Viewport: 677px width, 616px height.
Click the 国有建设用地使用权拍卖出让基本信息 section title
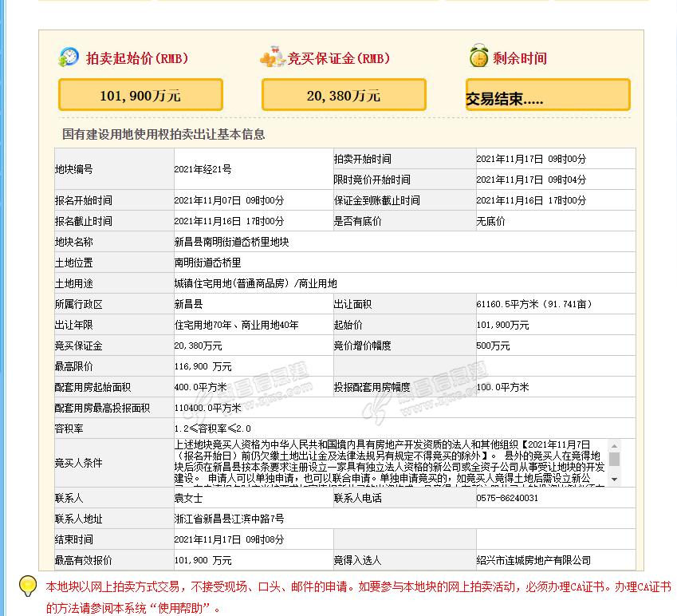tap(163, 134)
